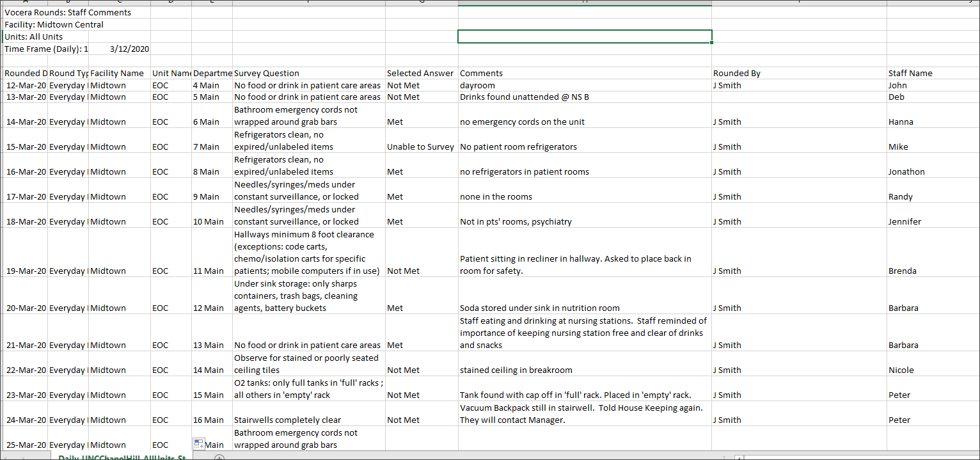Click the Auto Fill Options icon
This screenshot has width=980, height=460.
198,444
